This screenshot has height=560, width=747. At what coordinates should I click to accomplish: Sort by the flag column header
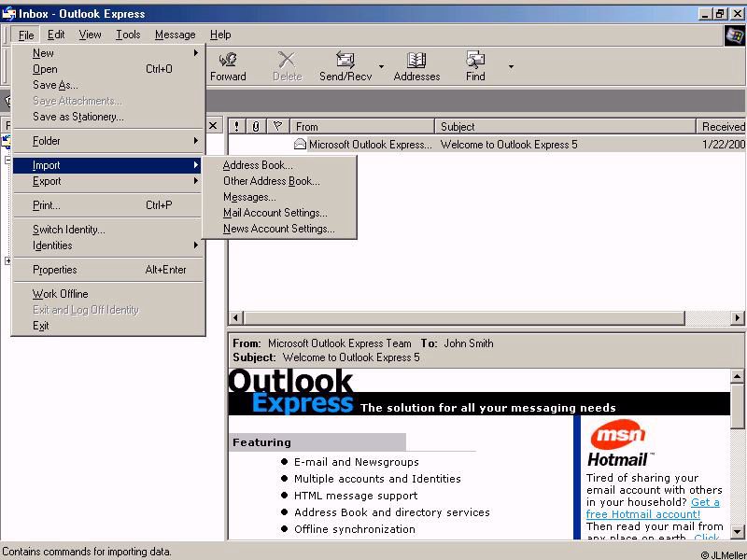click(277, 126)
